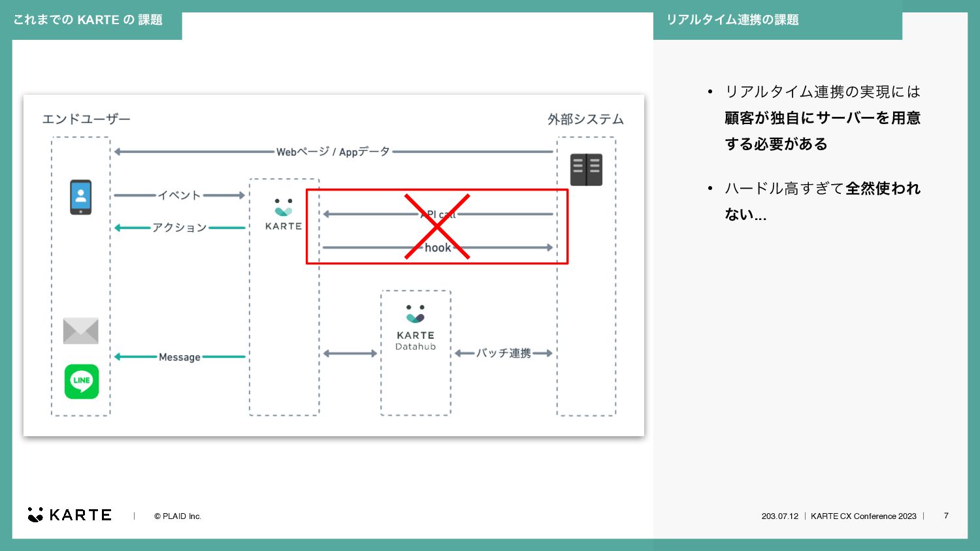The height and width of the screenshot is (551, 980).
Task: Select the 外部システム heading
Action: coord(585,119)
